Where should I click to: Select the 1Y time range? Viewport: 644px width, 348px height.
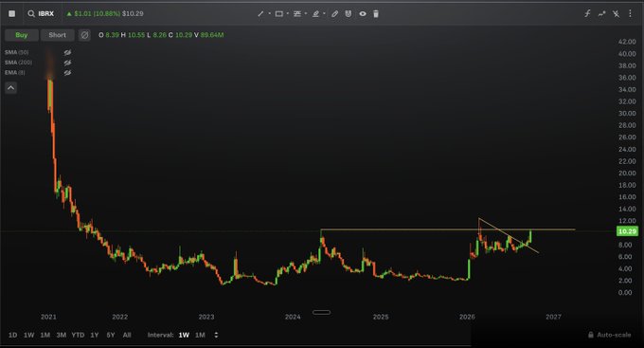[x=95, y=335]
